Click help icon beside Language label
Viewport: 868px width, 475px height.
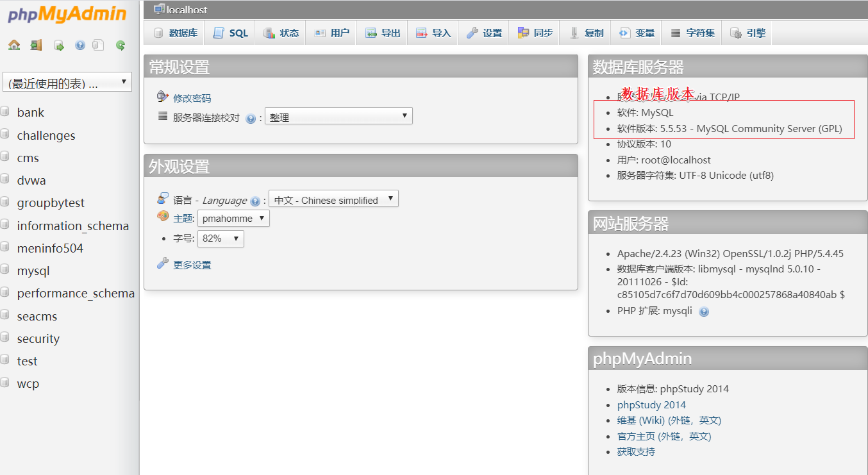pyautogui.click(x=255, y=201)
